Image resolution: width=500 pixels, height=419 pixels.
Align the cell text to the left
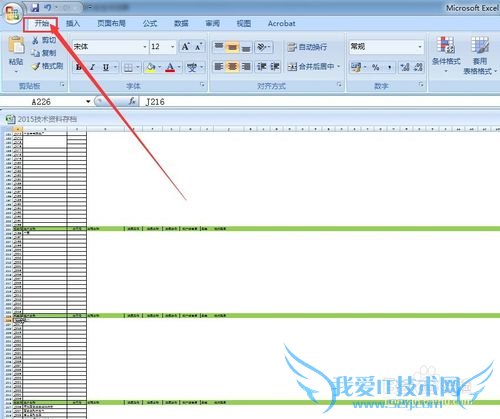218,67
